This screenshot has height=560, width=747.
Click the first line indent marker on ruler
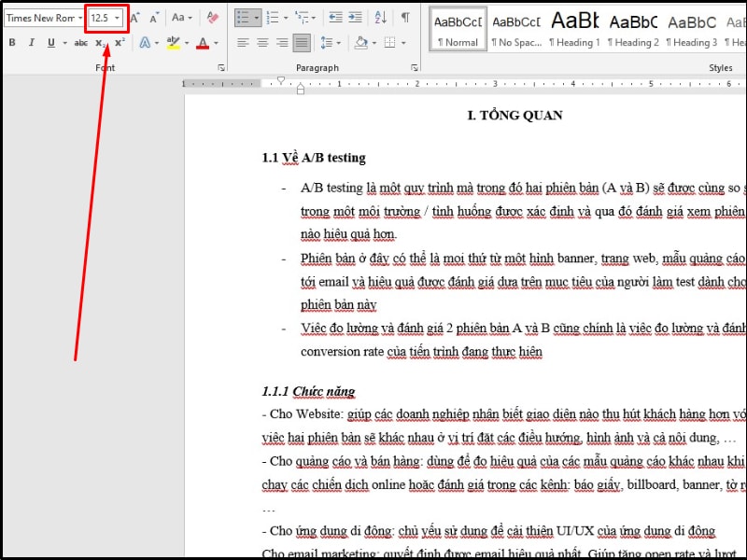point(281,80)
